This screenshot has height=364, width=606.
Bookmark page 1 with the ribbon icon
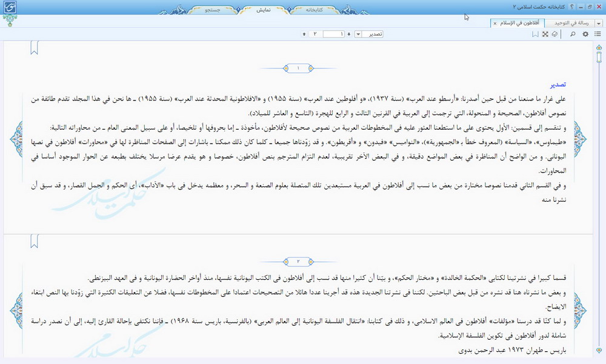pyautogui.click(x=35, y=48)
